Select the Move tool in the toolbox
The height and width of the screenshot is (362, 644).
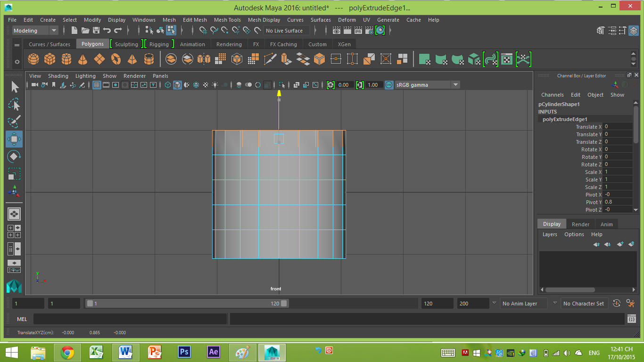pyautogui.click(x=14, y=139)
